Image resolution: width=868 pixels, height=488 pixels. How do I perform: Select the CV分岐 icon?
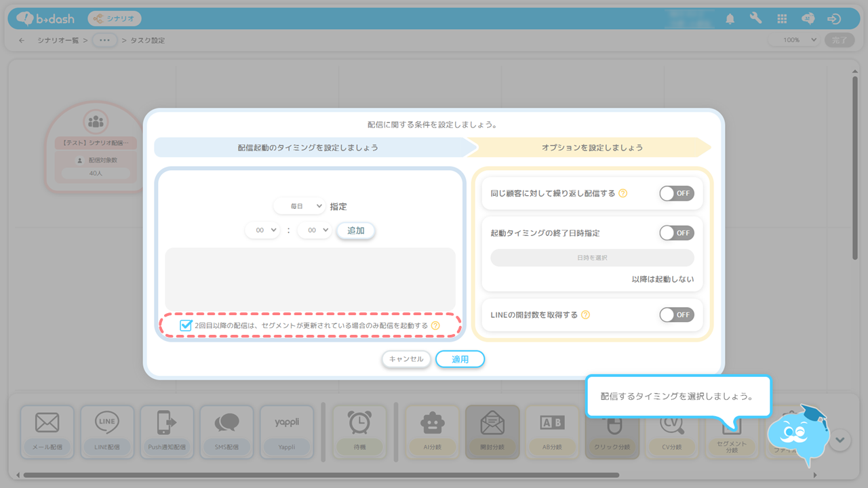(x=672, y=423)
